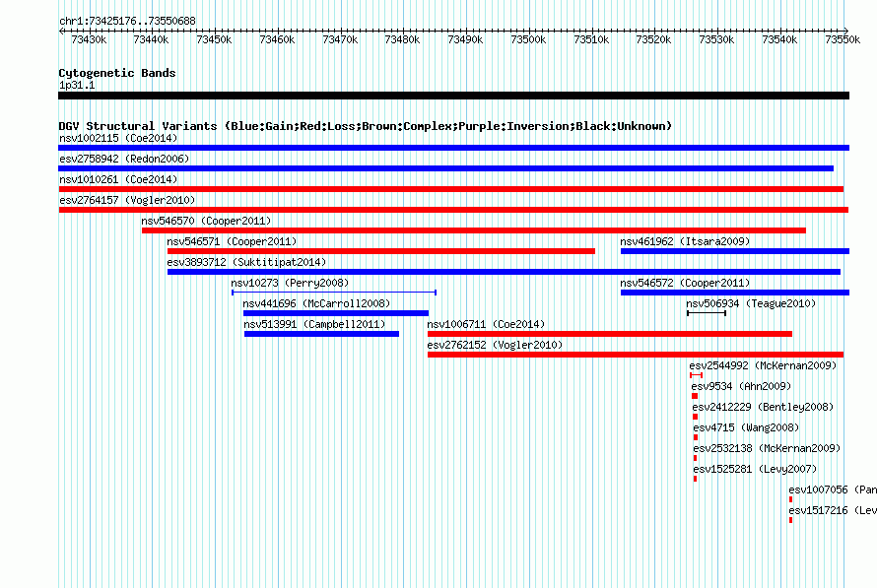Screen dimensions: 877x588
Task: Click the esv2544992 (McKernan2009) label
Action: click(763, 365)
